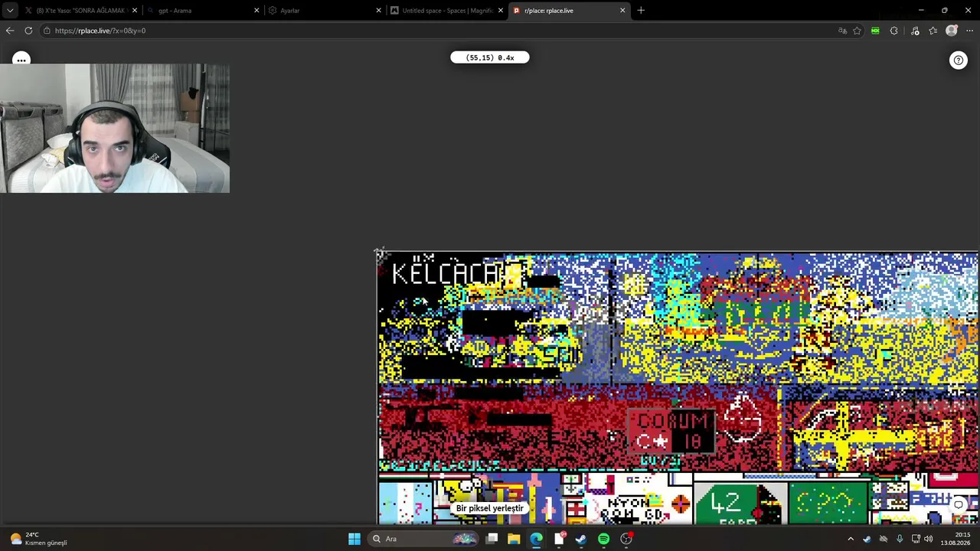
Task: Open the media playback control icon
Action: click(x=915, y=31)
